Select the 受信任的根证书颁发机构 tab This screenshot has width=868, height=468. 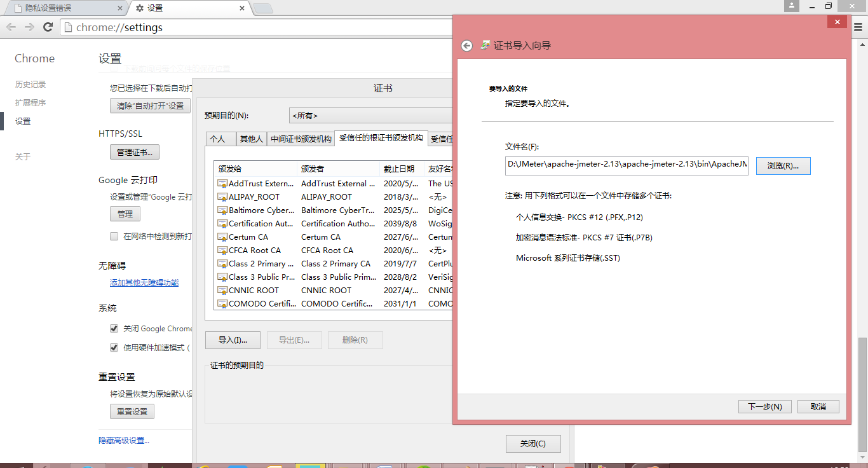(x=381, y=138)
